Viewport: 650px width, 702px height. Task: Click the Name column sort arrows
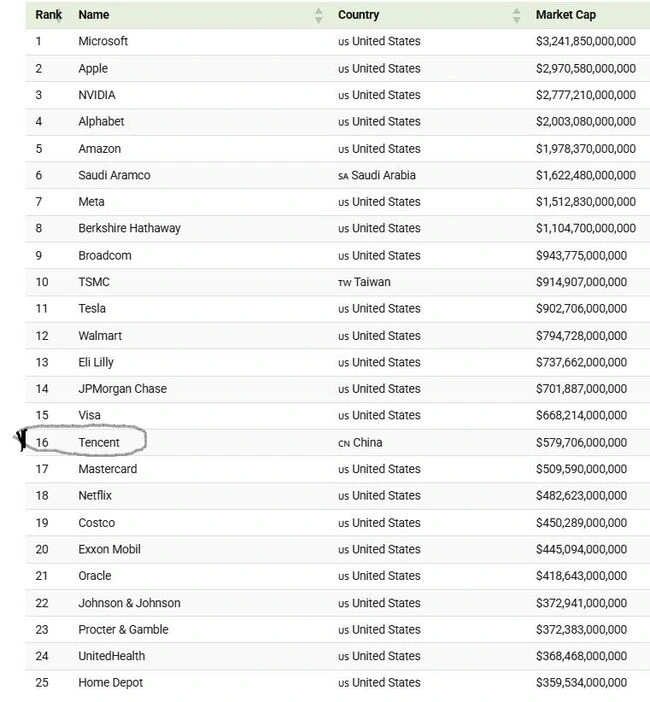point(318,15)
